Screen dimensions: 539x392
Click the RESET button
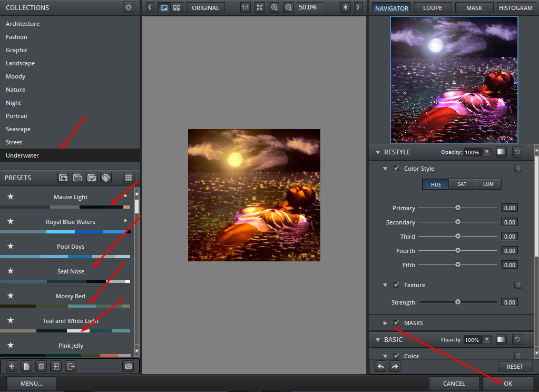click(515, 367)
